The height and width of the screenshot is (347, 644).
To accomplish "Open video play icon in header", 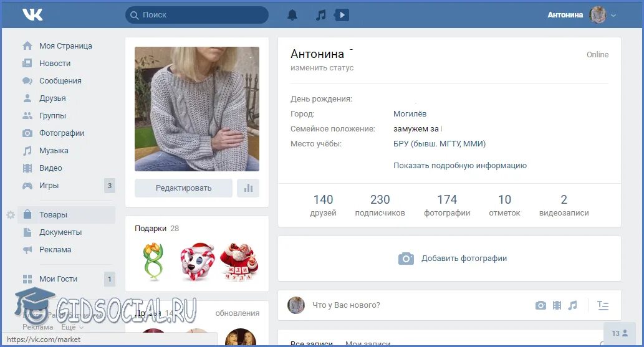I will [x=342, y=15].
